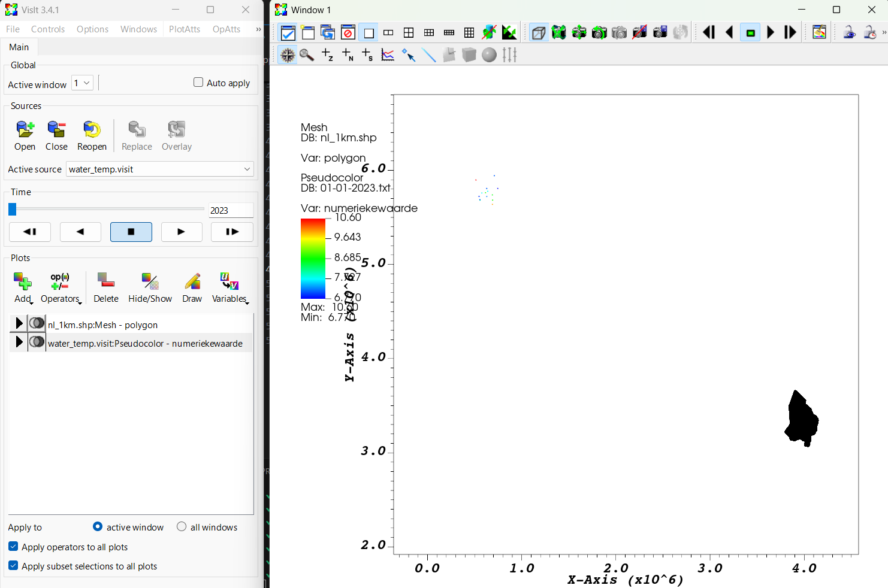Click the time state field showing 2023
888x588 pixels.
(231, 210)
